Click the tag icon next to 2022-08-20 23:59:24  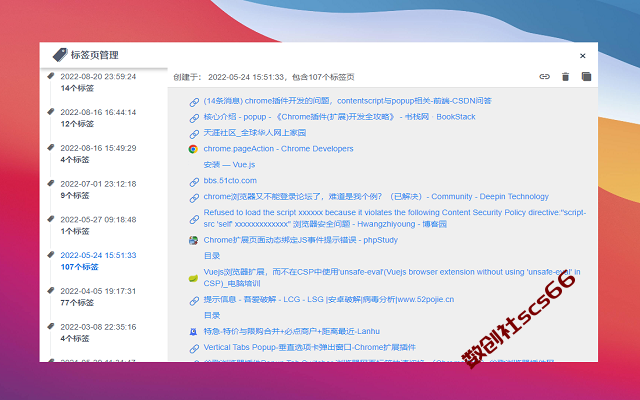(51, 76)
